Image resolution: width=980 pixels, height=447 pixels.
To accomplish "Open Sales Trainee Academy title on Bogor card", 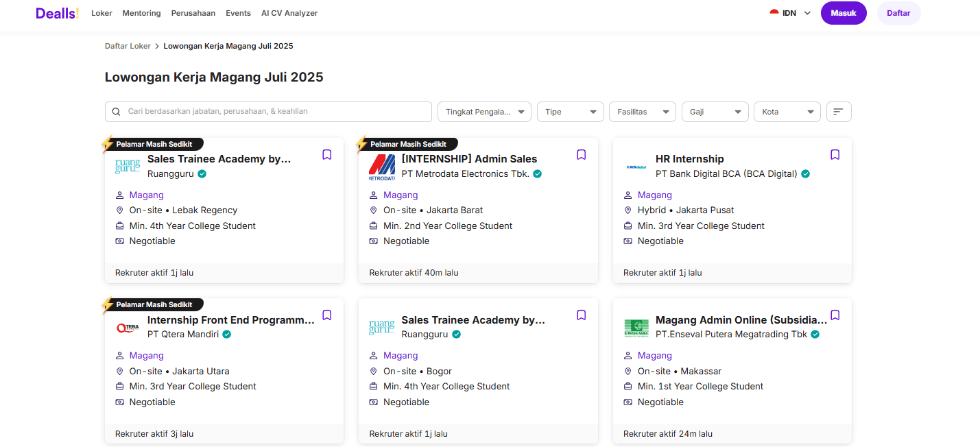I will [x=473, y=319].
